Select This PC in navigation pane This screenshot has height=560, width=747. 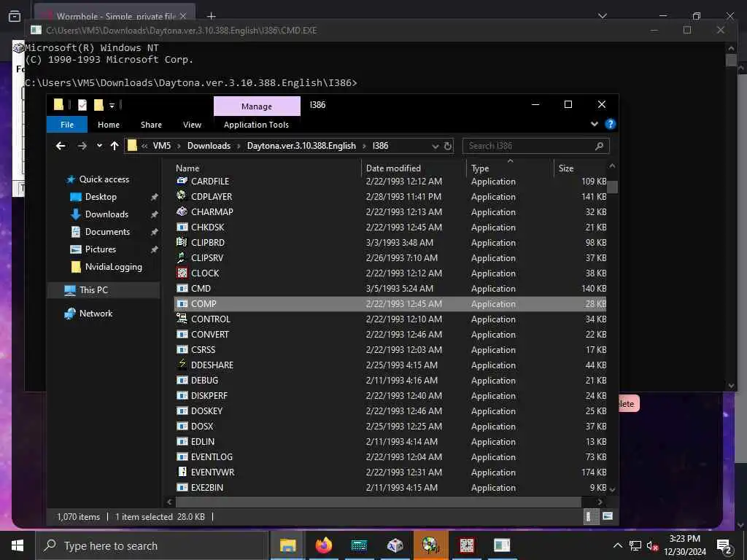tap(93, 289)
